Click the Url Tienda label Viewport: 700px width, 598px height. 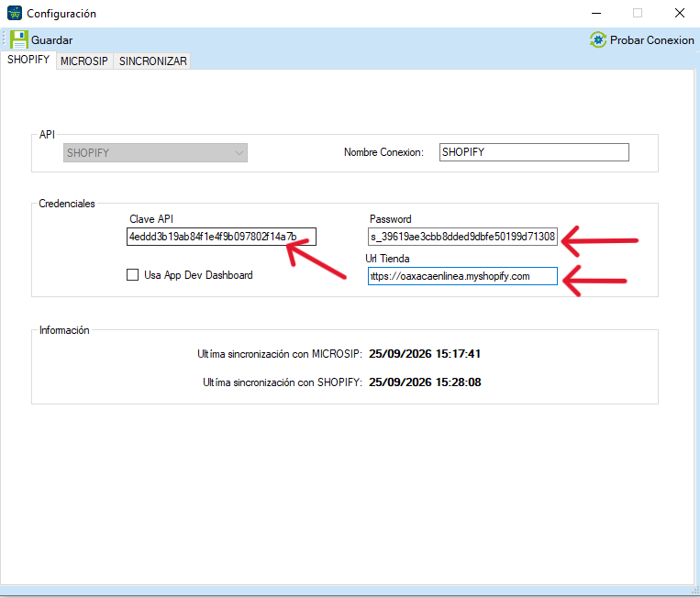387,259
